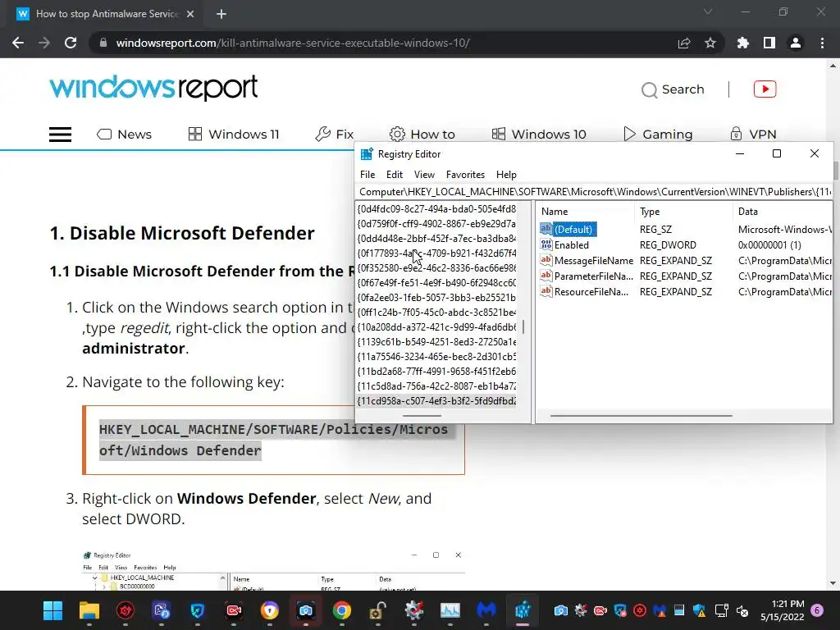Open Registry Editor Favorites menu

pos(465,175)
